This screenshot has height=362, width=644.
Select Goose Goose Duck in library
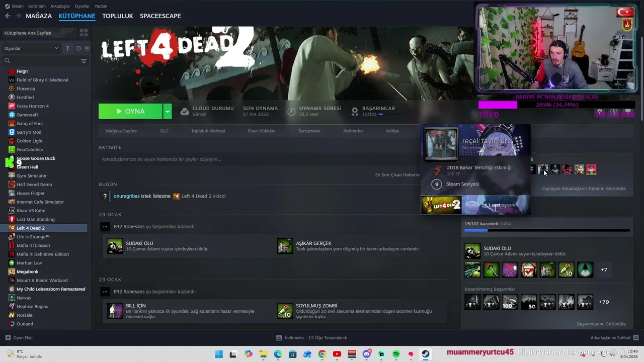(36, 158)
